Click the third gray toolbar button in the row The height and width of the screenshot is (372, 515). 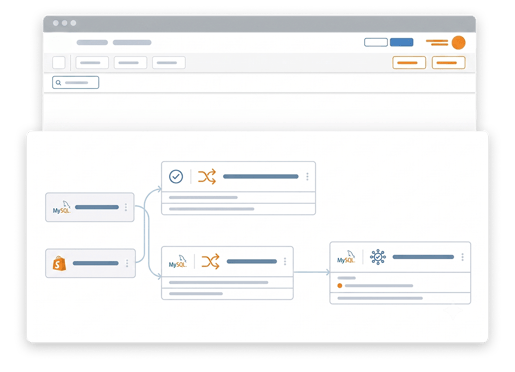tap(169, 63)
